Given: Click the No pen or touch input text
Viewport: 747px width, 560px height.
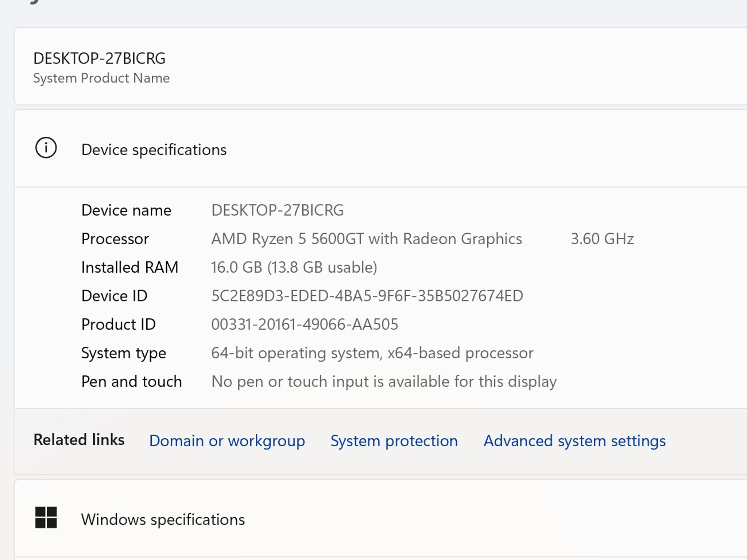Looking at the screenshot, I should (x=384, y=381).
